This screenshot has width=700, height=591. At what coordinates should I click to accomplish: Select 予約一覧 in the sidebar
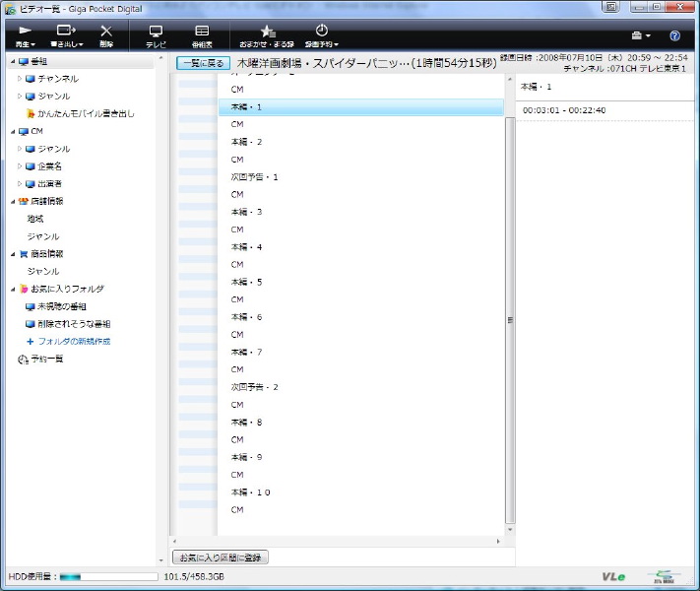pos(45,360)
